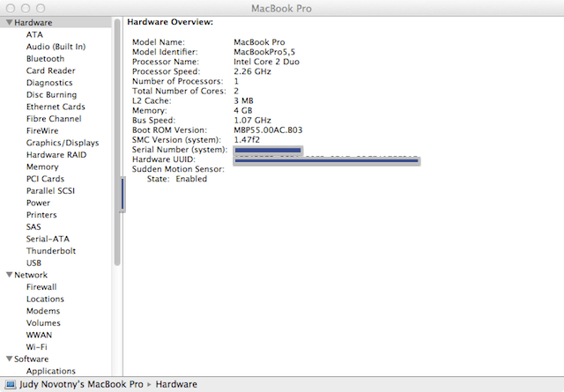The image size is (564, 392).
Task: Select Volumes under Network
Action: (43, 323)
